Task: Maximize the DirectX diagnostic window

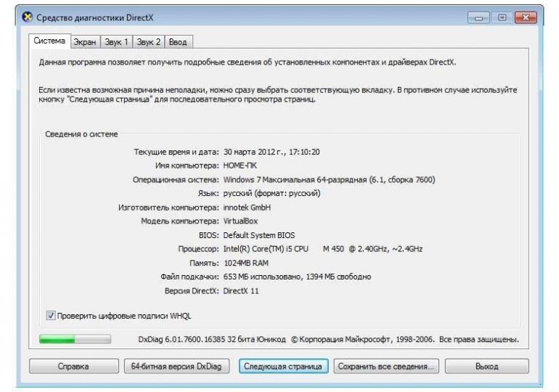Action: click(500, 17)
